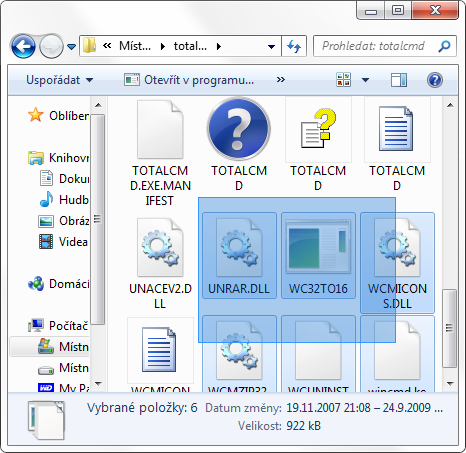Open Dokumenty library
The width and height of the screenshot is (466, 453).
(x=64, y=179)
